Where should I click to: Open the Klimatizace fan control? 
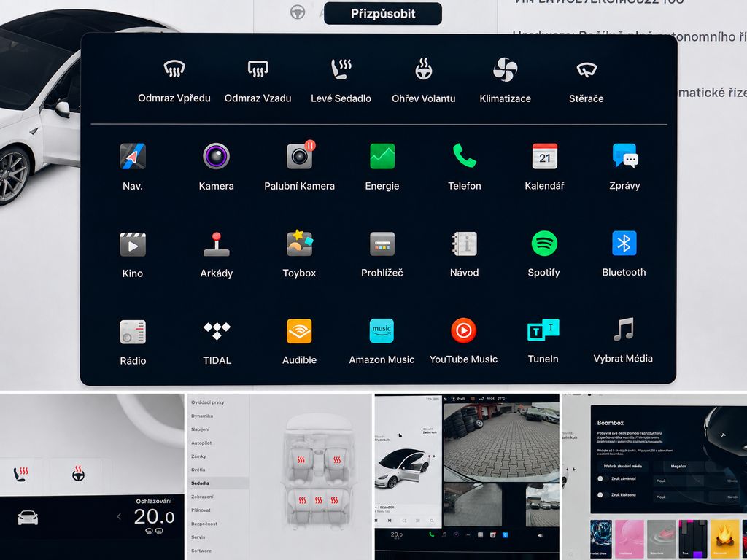tap(505, 82)
